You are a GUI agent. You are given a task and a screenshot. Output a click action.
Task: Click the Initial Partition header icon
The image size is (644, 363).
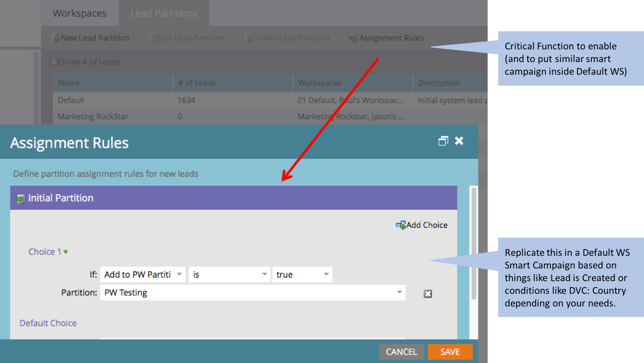click(20, 198)
